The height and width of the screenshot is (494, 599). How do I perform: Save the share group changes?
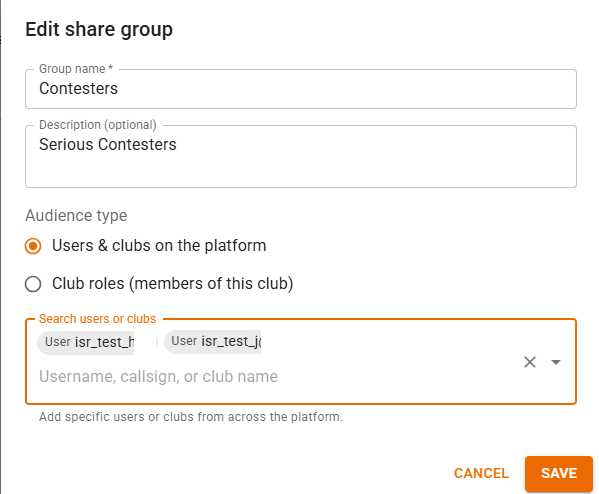point(559,473)
